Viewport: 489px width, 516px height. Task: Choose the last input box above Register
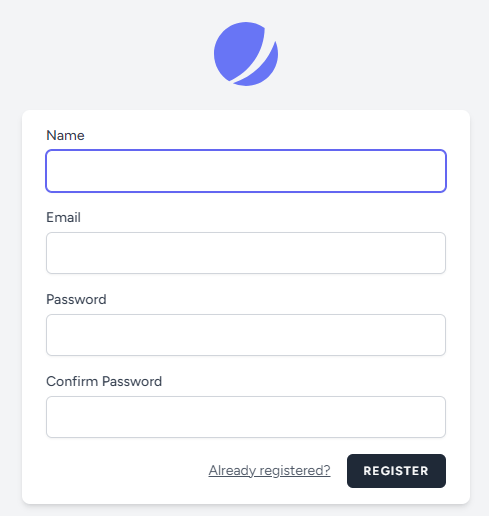(246, 417)
